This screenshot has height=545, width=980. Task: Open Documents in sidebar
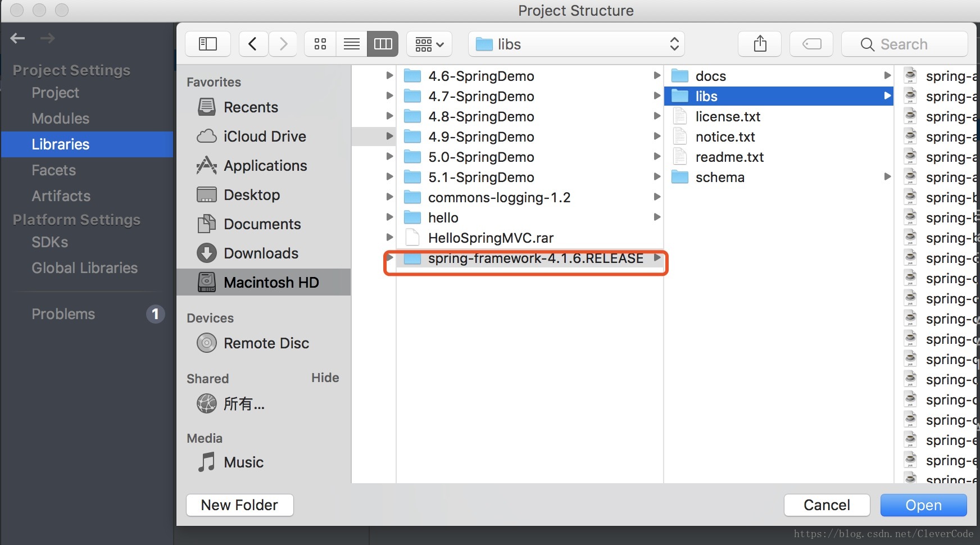coord(249,224)
